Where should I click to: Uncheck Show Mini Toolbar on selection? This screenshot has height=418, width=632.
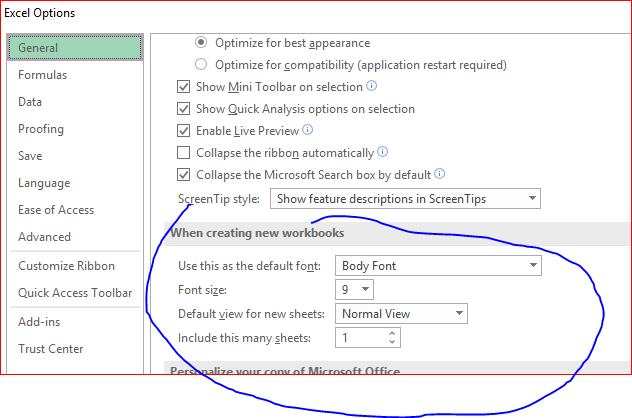point(183,87)
